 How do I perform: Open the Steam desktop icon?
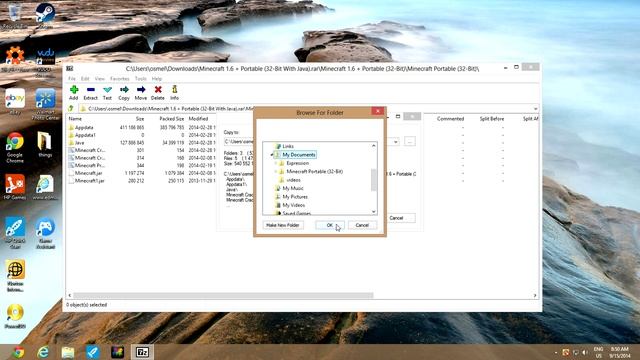45,16
